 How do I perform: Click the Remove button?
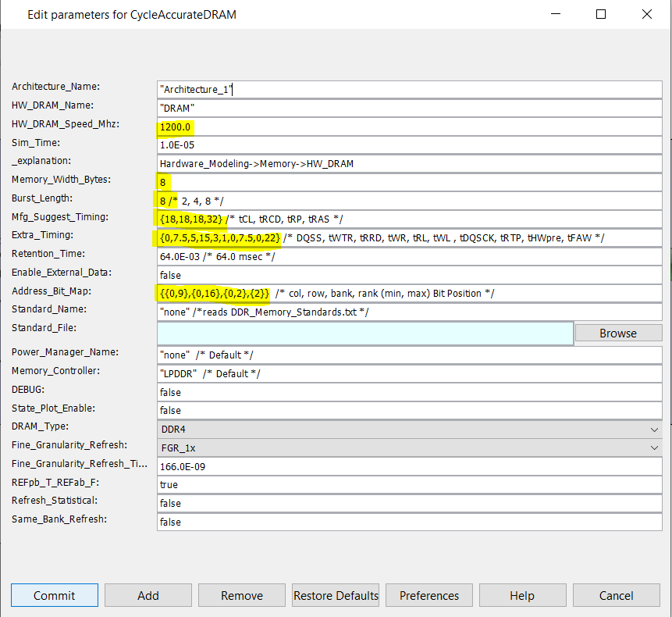(242, 595)
